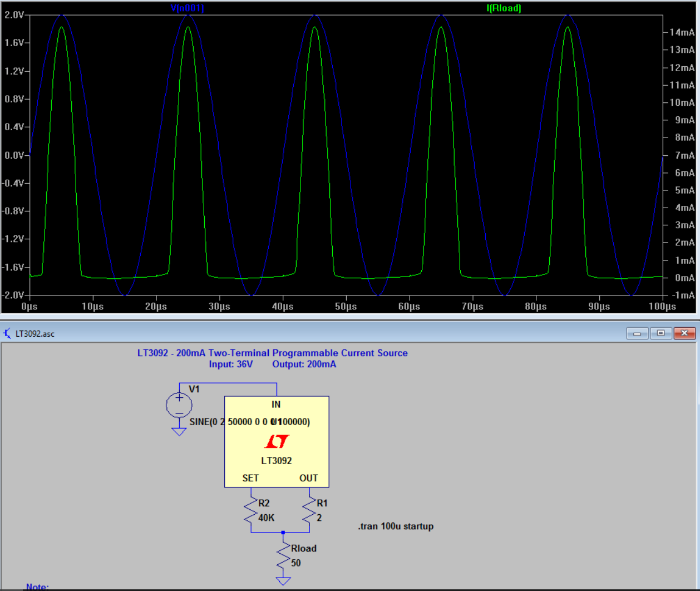This screenshot has height=591, width=700.
Task: Click the LT3092.asc window icon
Action: [7, 333]
